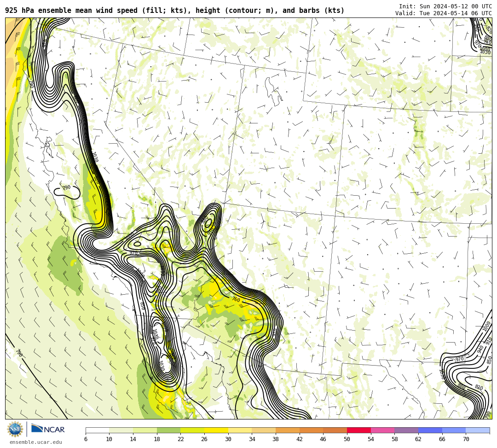Click the pale 10–14 kts colorbar swatch
This screenshot has width=497, height=448.
pos(121,430)
